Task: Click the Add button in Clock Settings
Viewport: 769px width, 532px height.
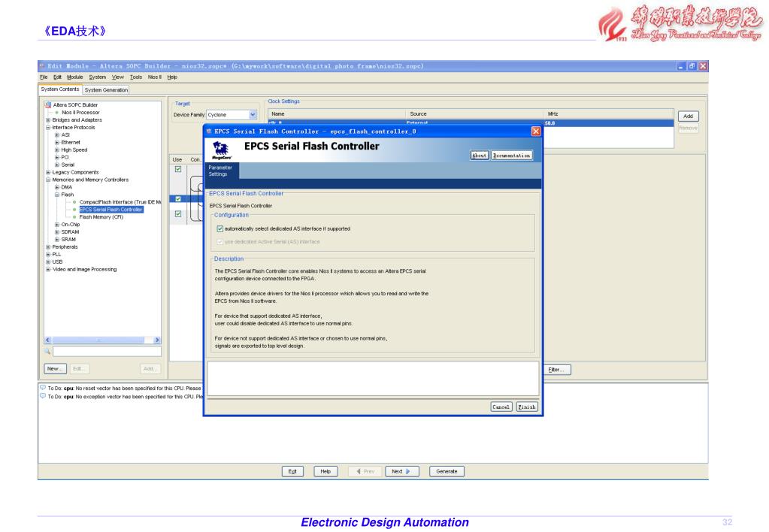Action: [x=688, y=116]
